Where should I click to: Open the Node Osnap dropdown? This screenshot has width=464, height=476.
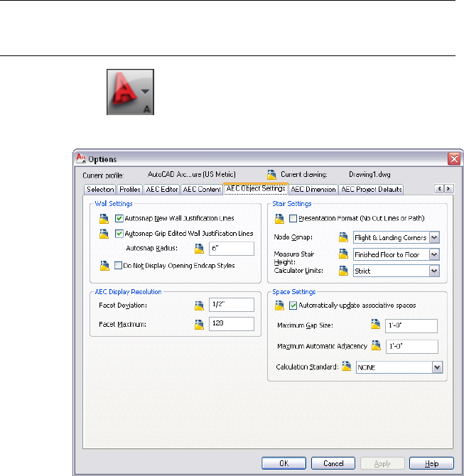435,237
